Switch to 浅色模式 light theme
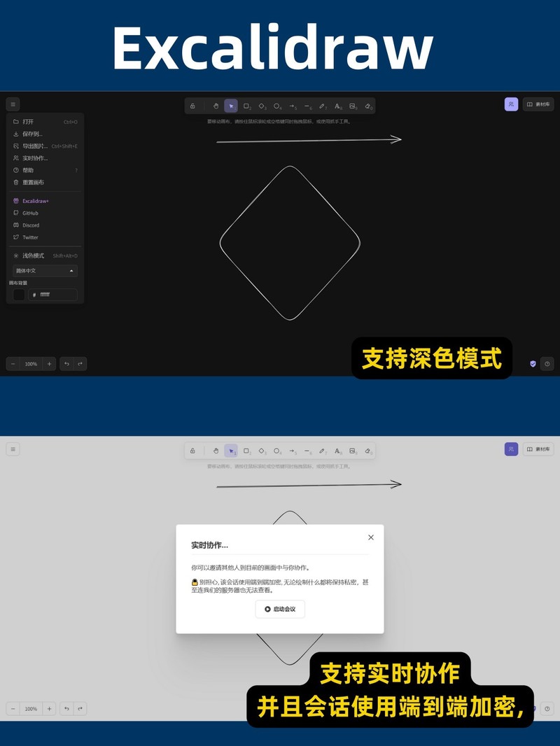The width and height of the screenshot is (560, 746). point(45,255)
